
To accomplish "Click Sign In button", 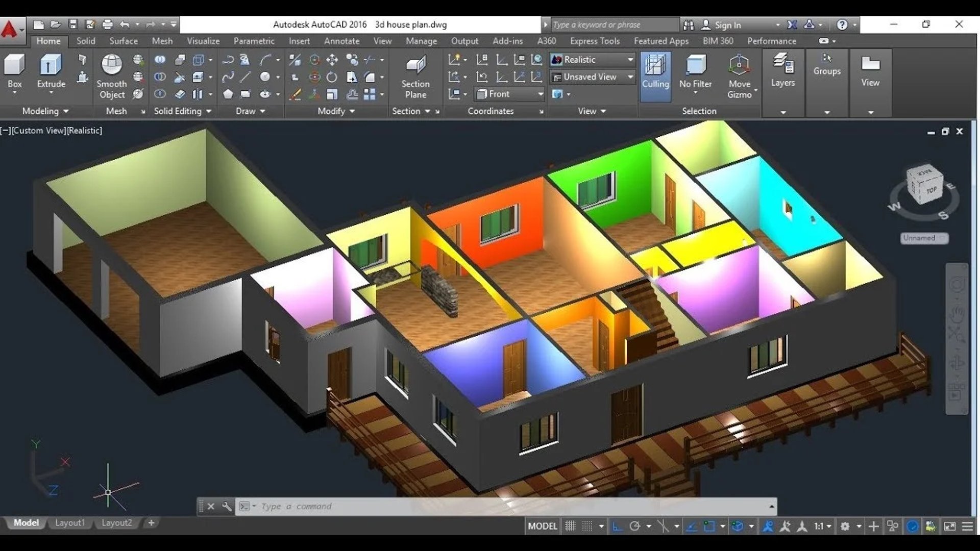I will (x=727, y=24).
